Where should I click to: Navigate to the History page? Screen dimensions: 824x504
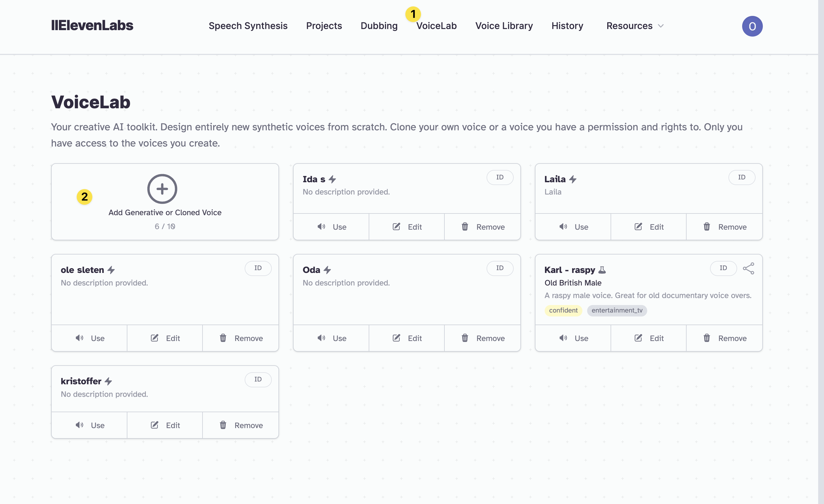coord(567,26)
